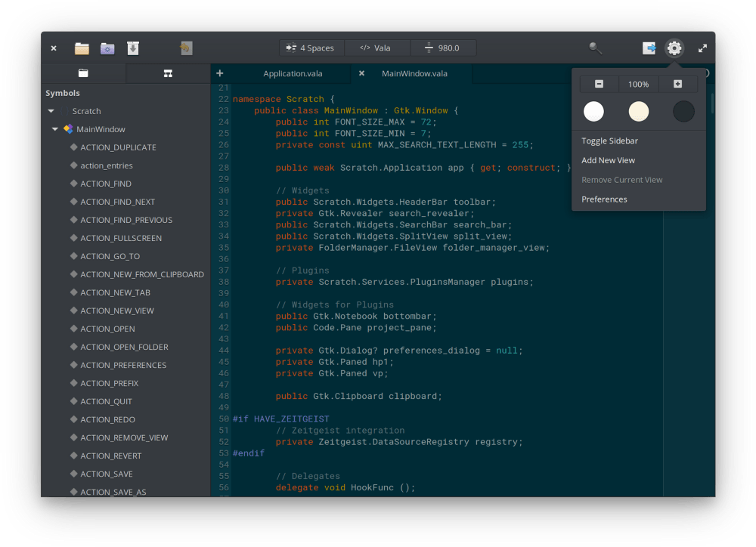This screenshot has height=547, width=756.
Task: Open the find magnifier search icon
Action: (596, 48)
